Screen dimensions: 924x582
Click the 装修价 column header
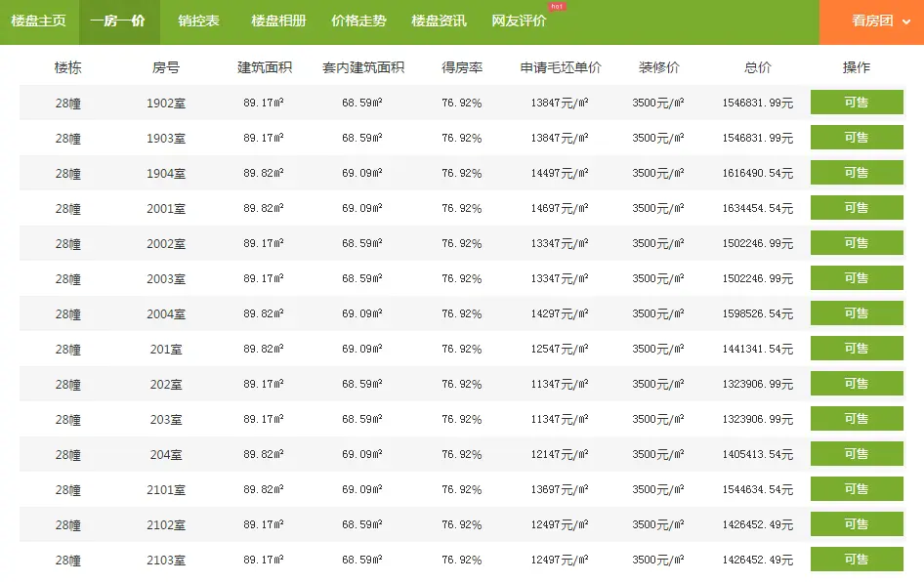659,67
